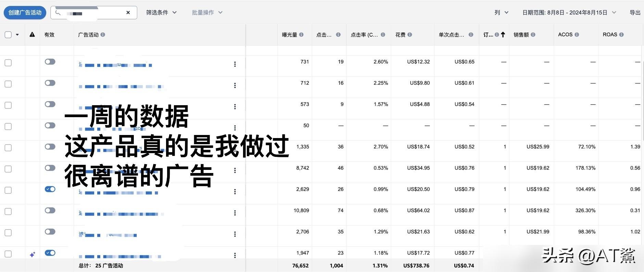Sort by the 花费 column header
Screen dimensions: 644x272
(401, 35)
